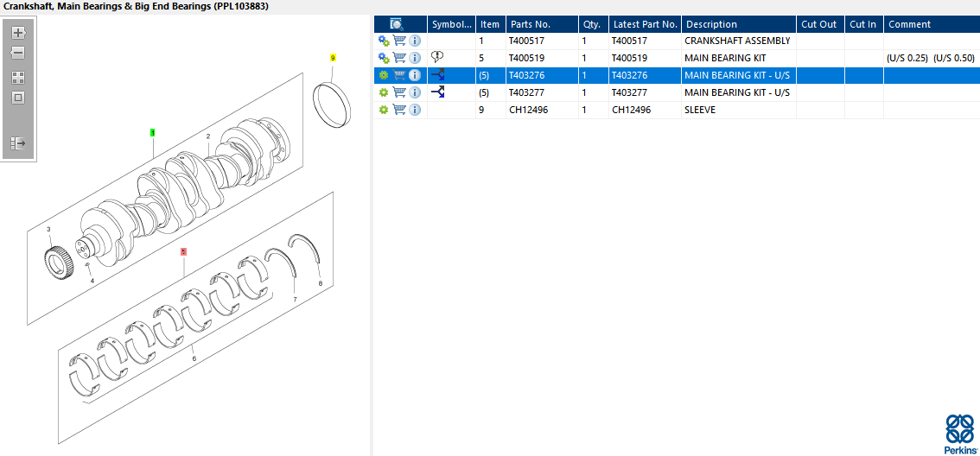Select green callout 1 on diagram
This screenshot has height=456, width=980.
(152, 132)
